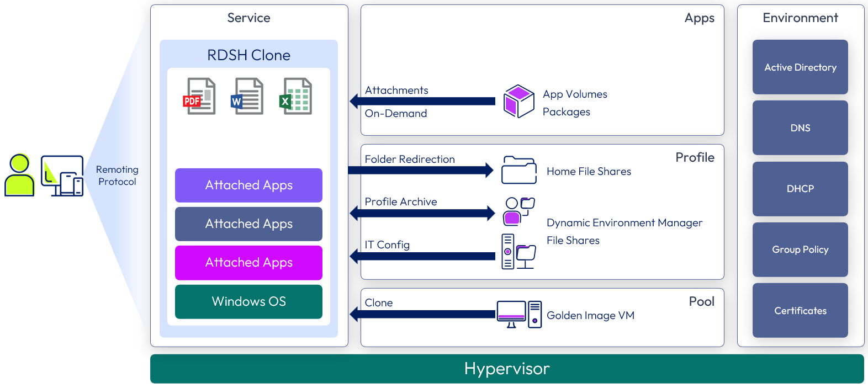
Task: Select the Certificates block
Action: click(x=800, y=311)
